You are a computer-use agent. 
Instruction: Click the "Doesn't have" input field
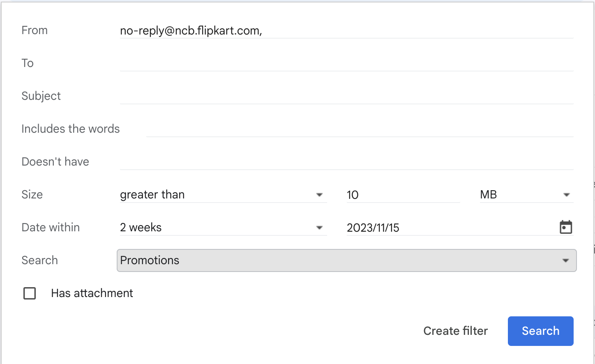click(346, 162)
